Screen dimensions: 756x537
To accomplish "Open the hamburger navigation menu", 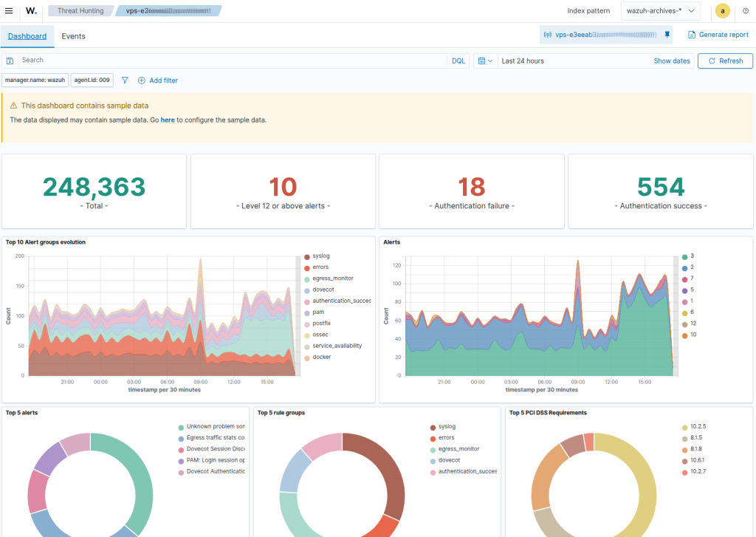I will tap(9, 11).
